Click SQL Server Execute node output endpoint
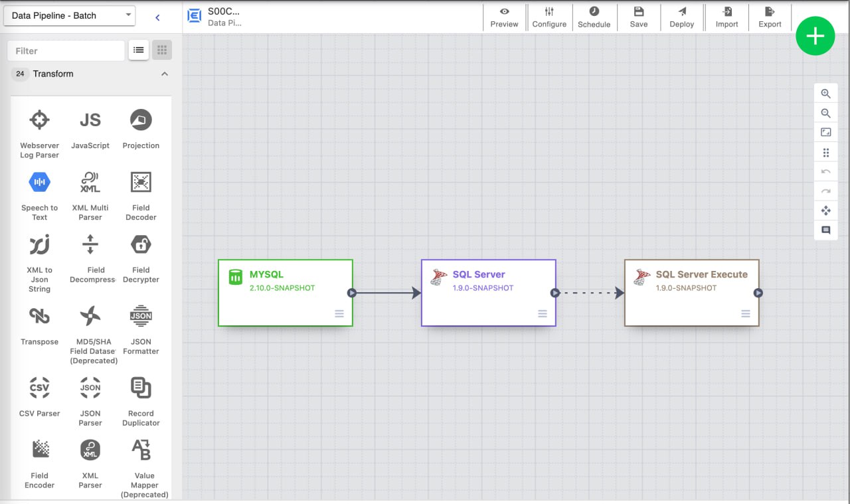 point(758,293)
